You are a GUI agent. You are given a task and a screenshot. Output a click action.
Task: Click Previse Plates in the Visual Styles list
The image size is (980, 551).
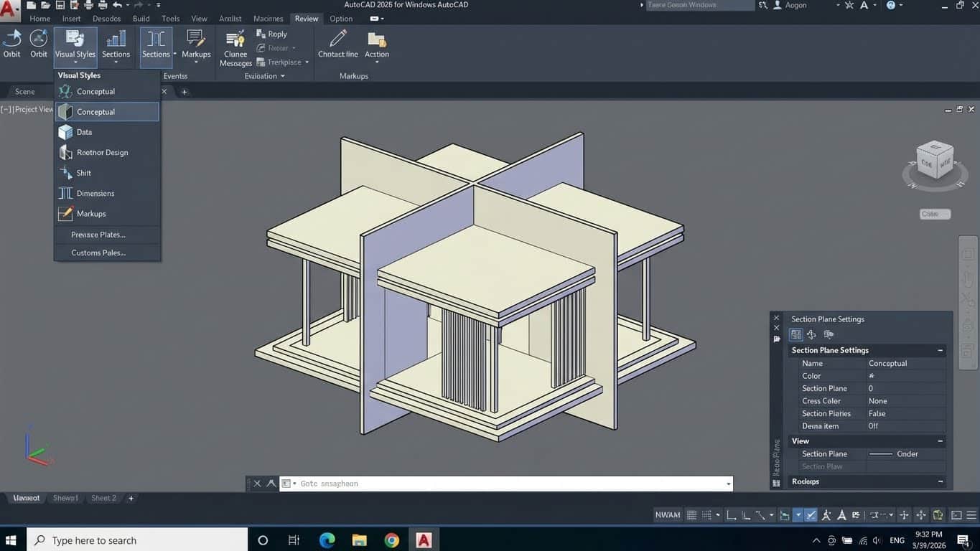point(98,235)
